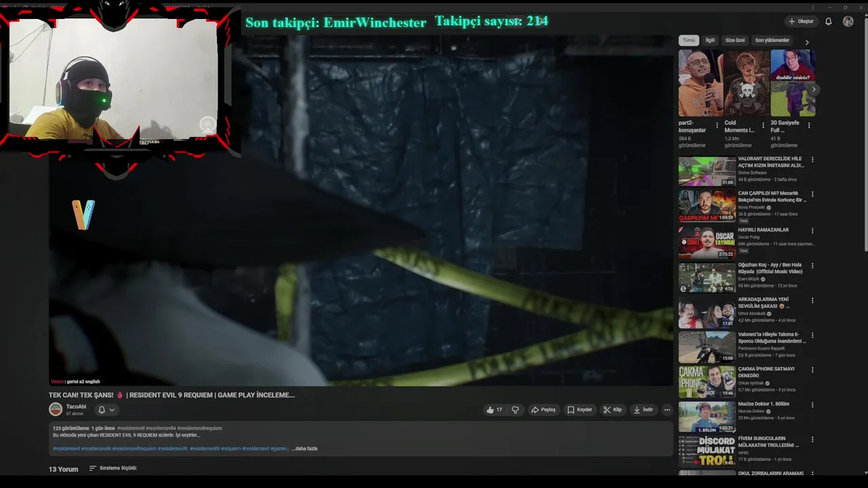Open the Nova Prospekt channel name
The height and width of the screenshot is (488, 868).
(x=751, y=207)
